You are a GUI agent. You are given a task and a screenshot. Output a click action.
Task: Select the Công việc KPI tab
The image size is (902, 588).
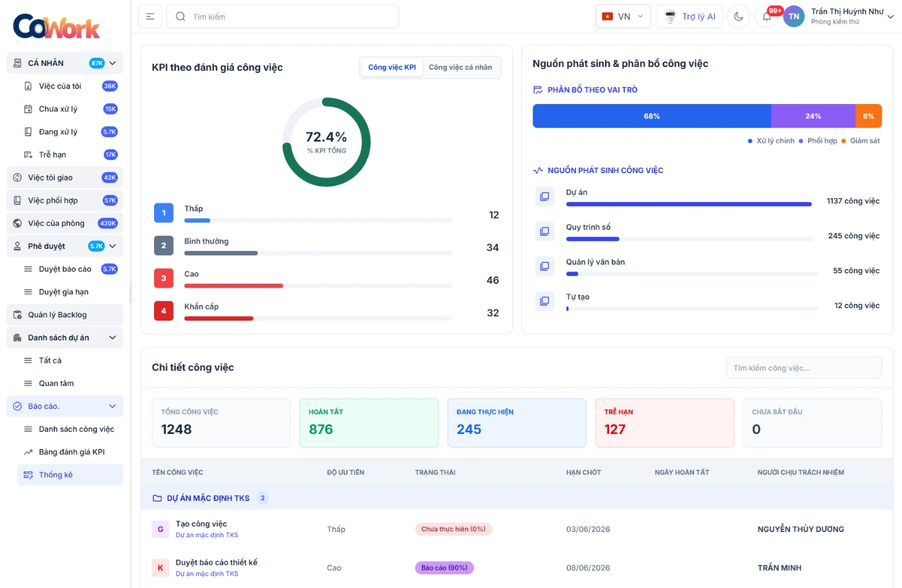pyautogui.click(x=392, y=67)
